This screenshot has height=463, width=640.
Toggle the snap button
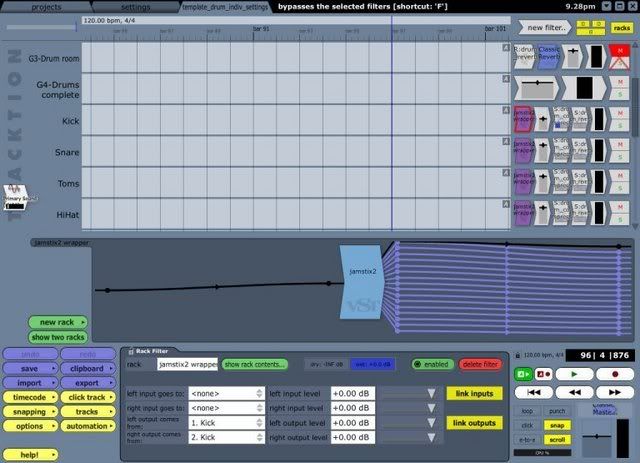(557, 424)
